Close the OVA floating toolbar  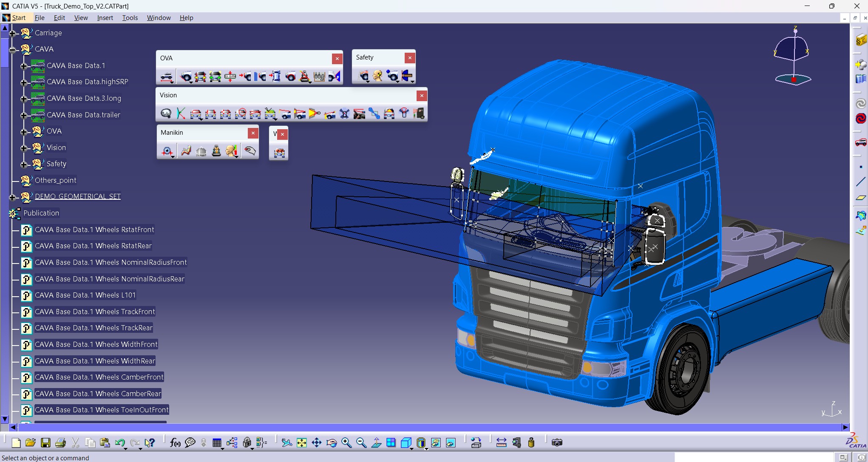pos(337,58)
